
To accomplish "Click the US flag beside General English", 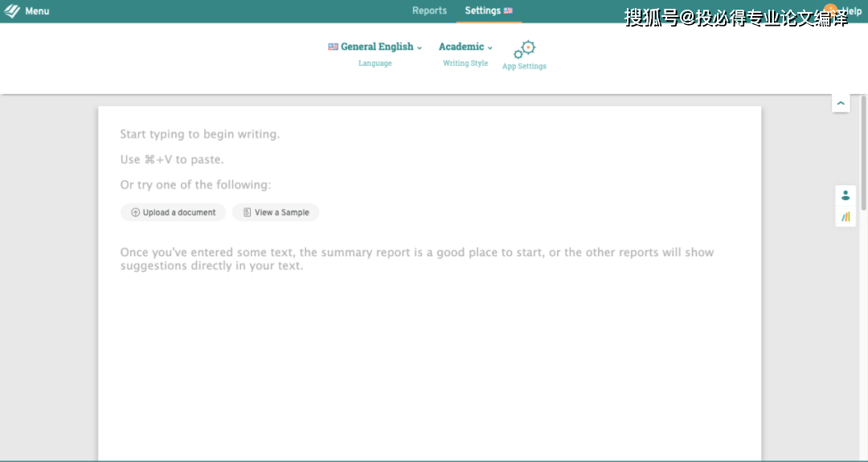I will 333,47.
